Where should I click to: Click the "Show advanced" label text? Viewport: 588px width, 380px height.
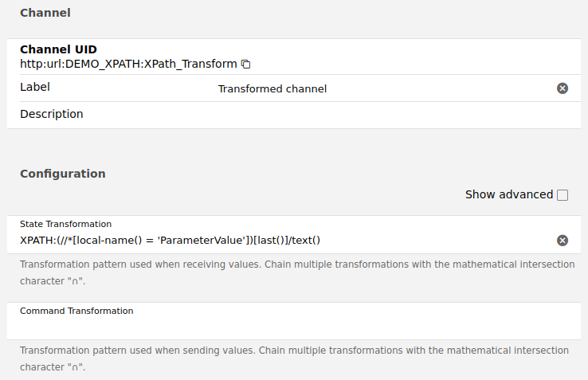[508, 194]
